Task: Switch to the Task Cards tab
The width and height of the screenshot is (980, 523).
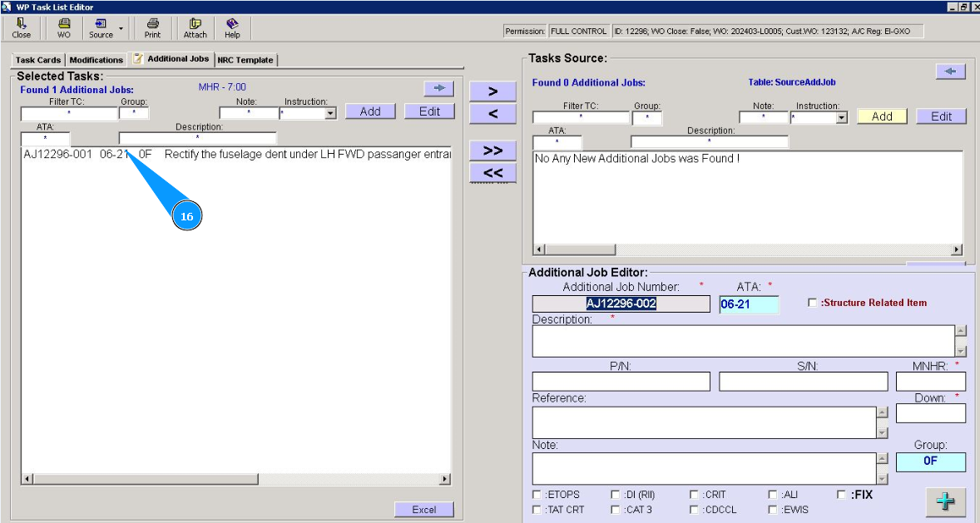Action: (x=38, y=60)
